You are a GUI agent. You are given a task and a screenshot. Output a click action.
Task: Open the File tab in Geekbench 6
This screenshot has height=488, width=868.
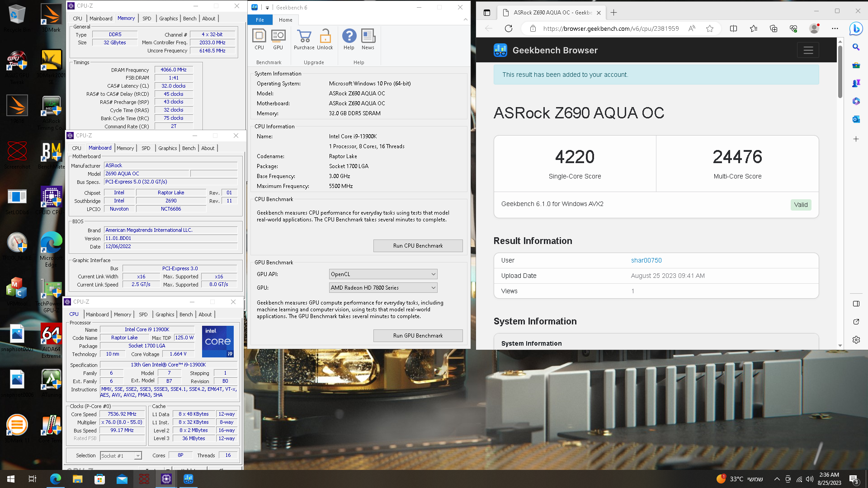click(x=260, y=20)
